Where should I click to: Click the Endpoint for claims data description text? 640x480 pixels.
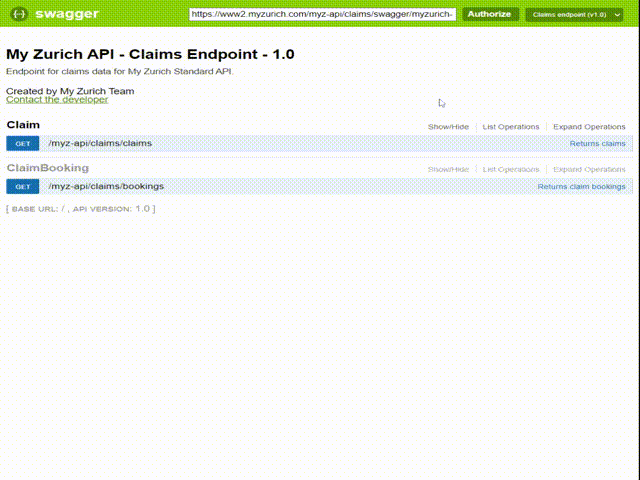click(x=120, y=71)
